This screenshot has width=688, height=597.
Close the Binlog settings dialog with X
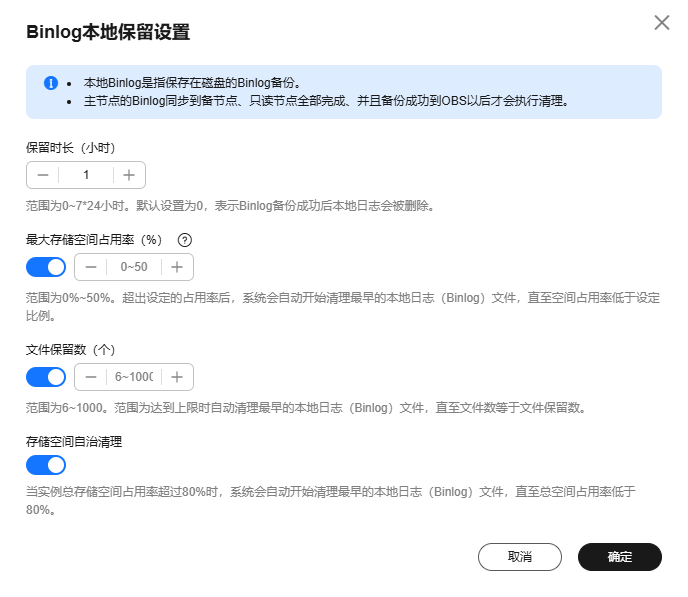(x=661, y=23)
